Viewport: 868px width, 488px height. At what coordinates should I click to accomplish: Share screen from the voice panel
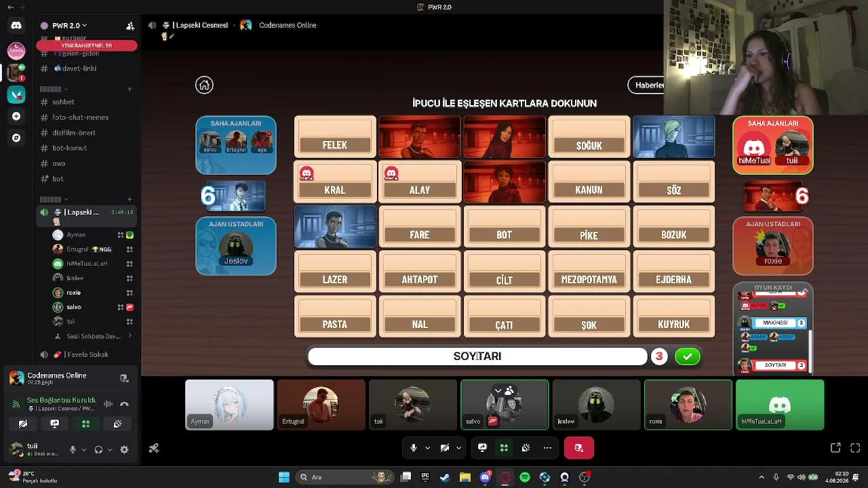coord(54,424)
